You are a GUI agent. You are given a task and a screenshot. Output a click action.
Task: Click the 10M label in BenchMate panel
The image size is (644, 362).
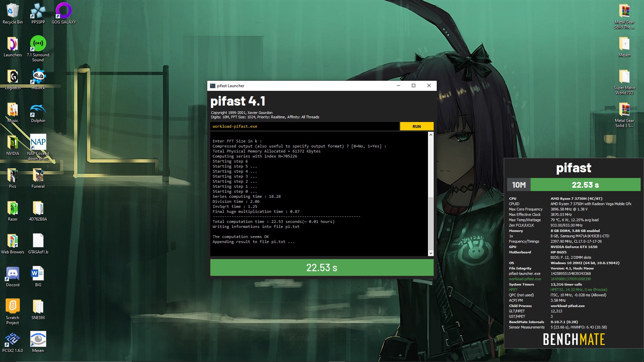(x=519, y=185)
